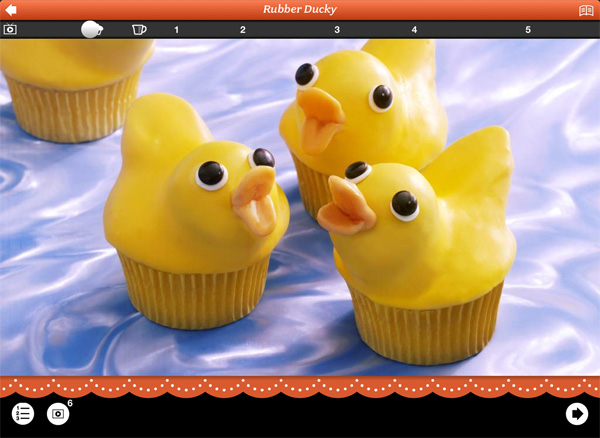This screenshot has height=438, width=600.
Task: Open the photo gallery icon at the bottom
Action: (x=58, y=413)
